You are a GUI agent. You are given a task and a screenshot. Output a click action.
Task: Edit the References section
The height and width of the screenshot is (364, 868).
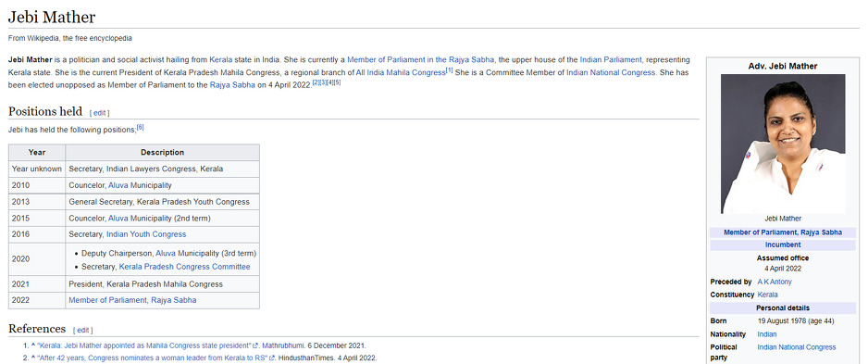click(x=82, y=331)
